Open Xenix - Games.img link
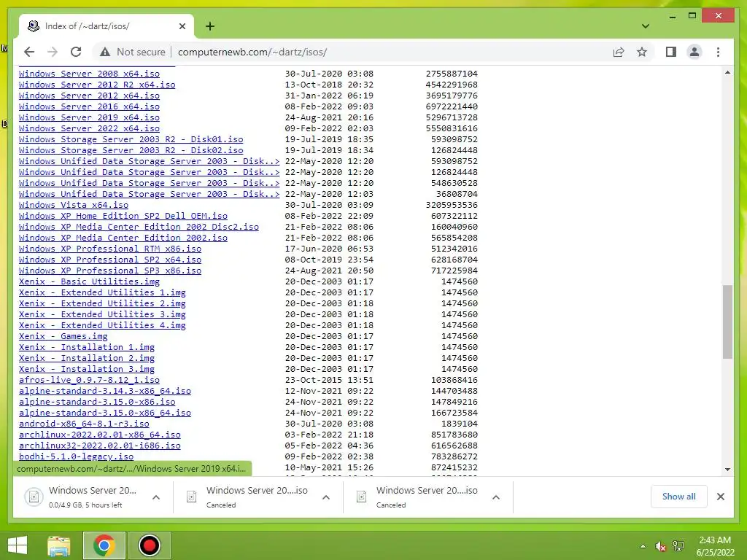Image resolution: width=747 pixels, height=560 pixels. [63, 337]
